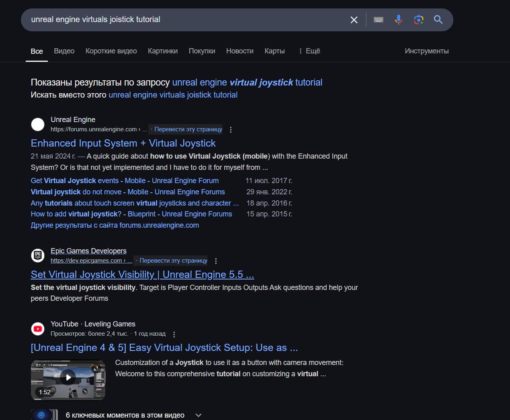The height and width of the screenshot is (420, 510).
Task: Switch to the Короткие видео tab
Action: click(111, 51)
